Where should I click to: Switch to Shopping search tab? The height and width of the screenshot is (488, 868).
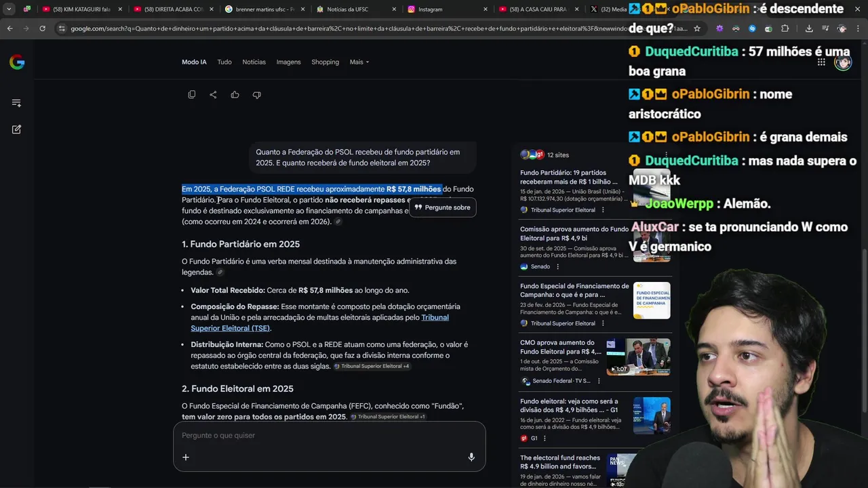click(325, 62)
